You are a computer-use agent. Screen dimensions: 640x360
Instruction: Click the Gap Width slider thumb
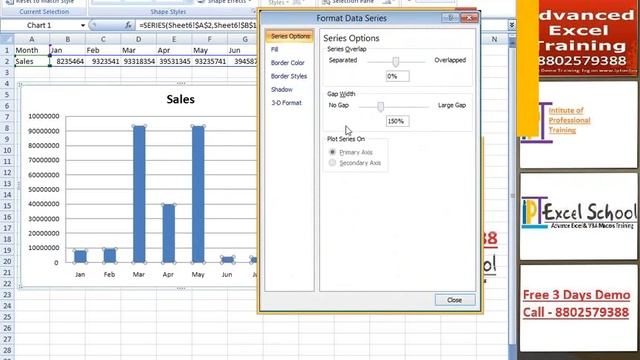pos(380,107)
